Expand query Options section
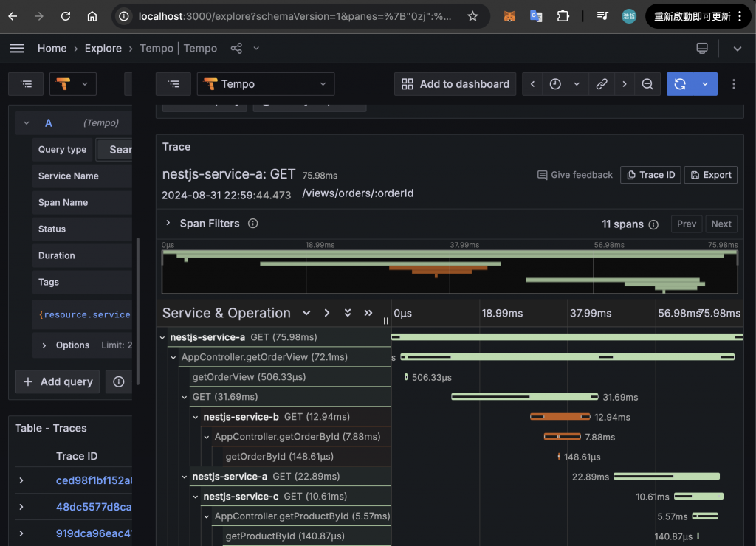The width and height of the screenshot is (756, 546). [x=44, y=345]
